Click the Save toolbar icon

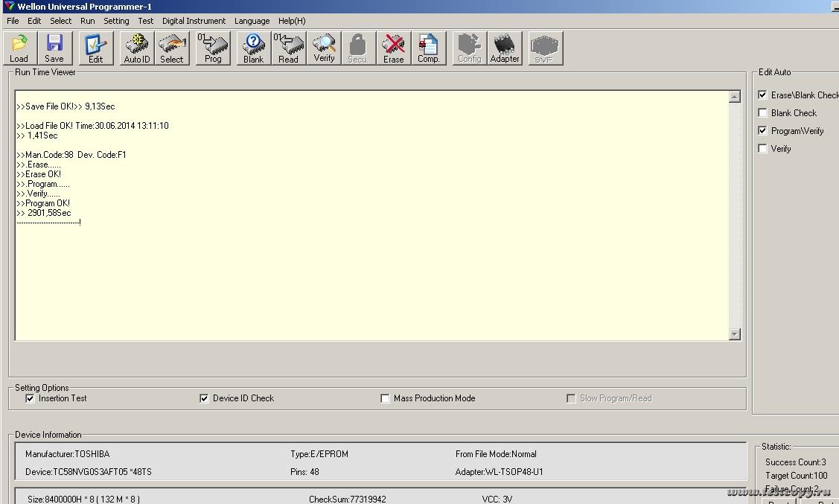[x=54, y=48]
